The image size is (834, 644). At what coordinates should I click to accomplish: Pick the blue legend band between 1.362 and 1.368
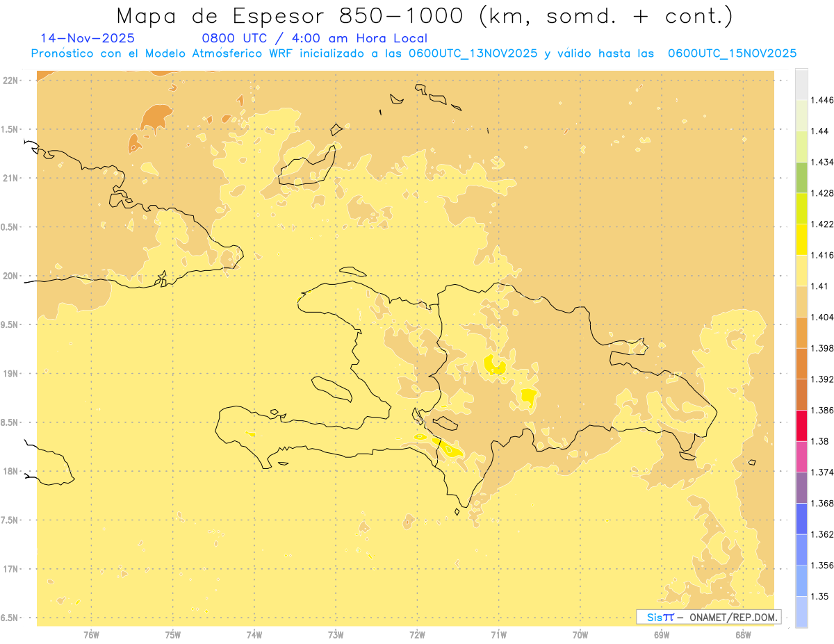(x=801, y=518)
